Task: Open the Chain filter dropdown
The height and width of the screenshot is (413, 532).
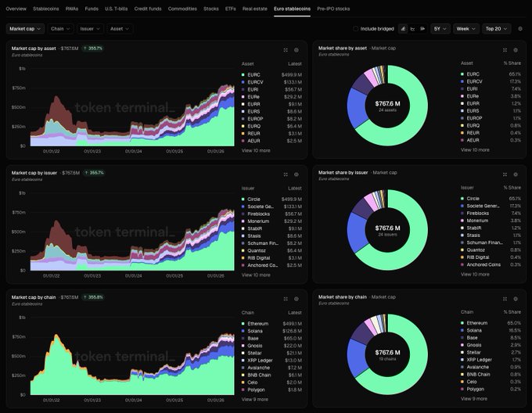Action: click(x=60, y=29)
